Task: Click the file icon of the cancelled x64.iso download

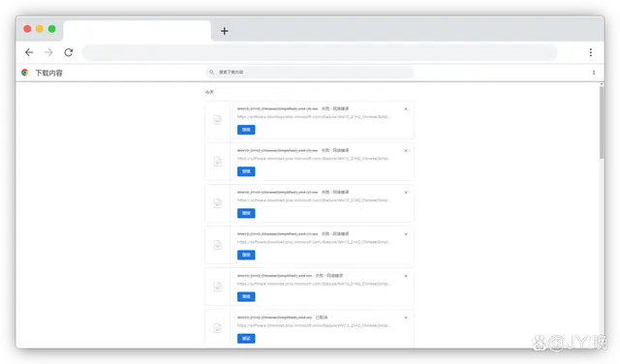Action: pyautogui.click(x=217, y=328)
